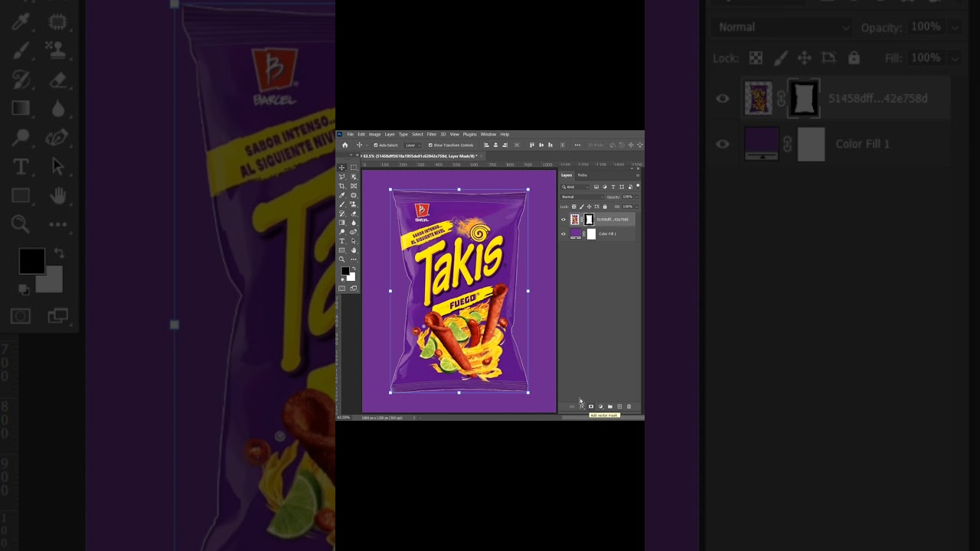980x551 pixels.
Task: Open the Edit Toolbar three-dots button
Action: pos(354,259)
